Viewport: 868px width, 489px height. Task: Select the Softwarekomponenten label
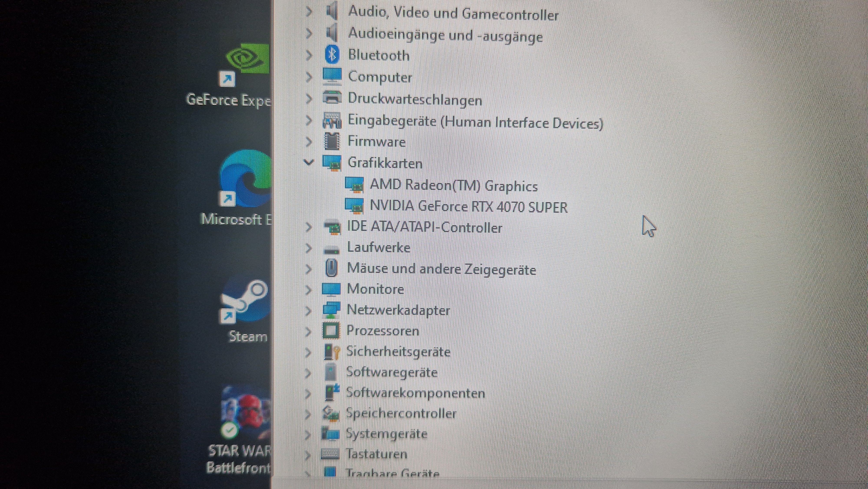pyautogui.click(x=416, y=393)
